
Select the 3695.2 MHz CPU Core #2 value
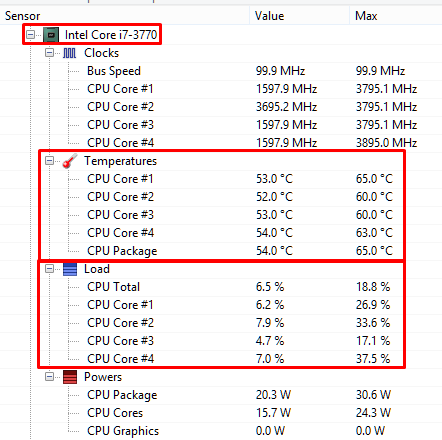(286, 107)
